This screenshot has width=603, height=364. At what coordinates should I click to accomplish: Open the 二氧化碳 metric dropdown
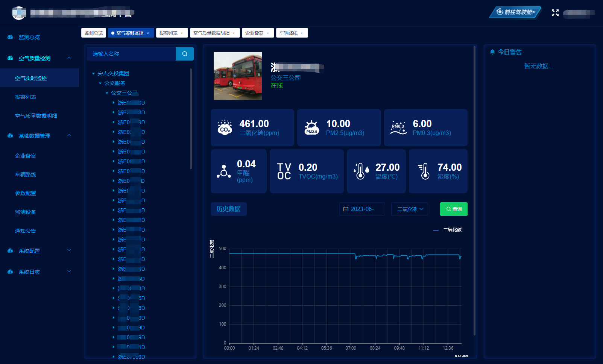point(410,209)
